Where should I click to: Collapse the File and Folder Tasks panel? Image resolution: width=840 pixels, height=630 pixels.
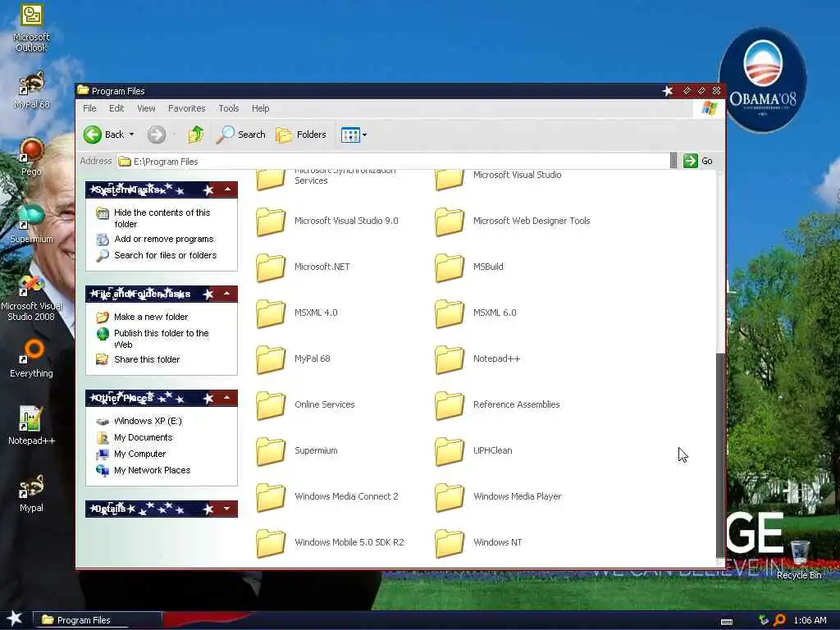[228, 294]
